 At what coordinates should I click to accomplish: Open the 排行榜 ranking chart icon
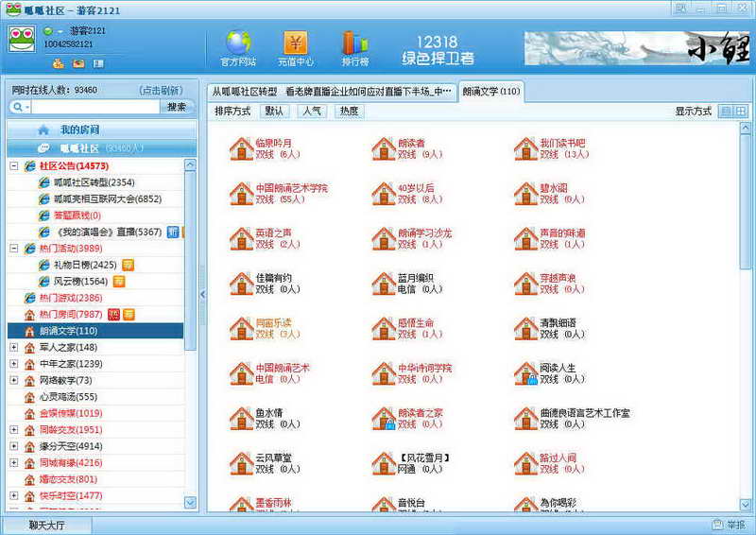354,43
